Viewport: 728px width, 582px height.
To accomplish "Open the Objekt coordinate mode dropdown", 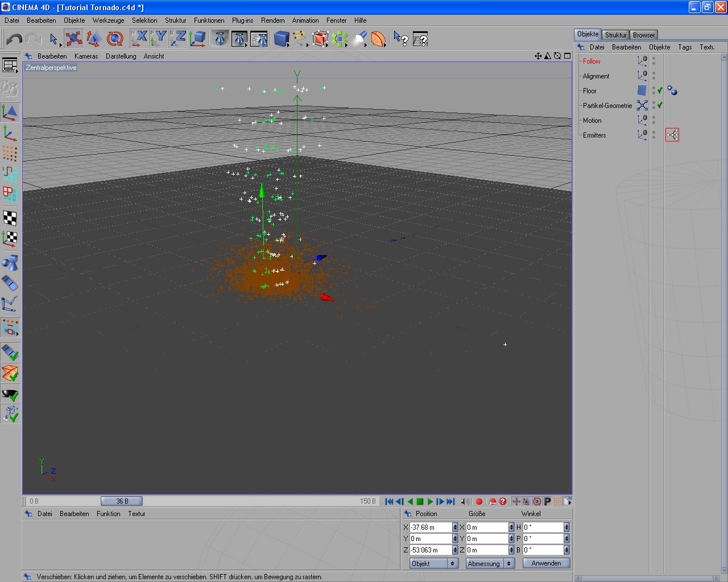I will pyautogui.click(x=433, y=563).
